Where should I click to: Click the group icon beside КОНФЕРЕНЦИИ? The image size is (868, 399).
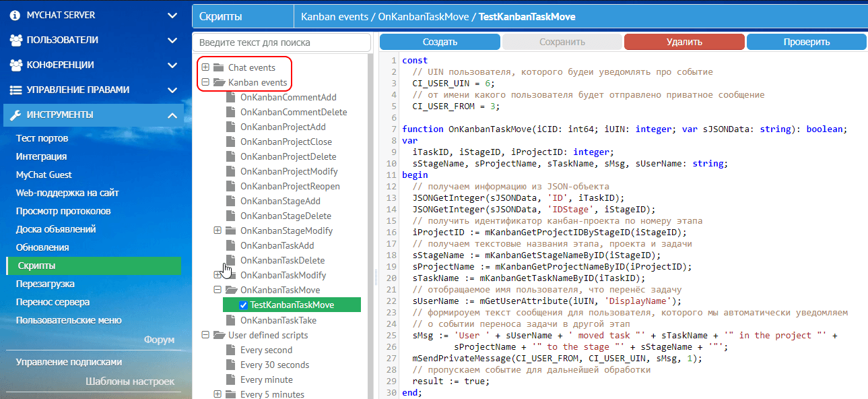tap(15, 65)
